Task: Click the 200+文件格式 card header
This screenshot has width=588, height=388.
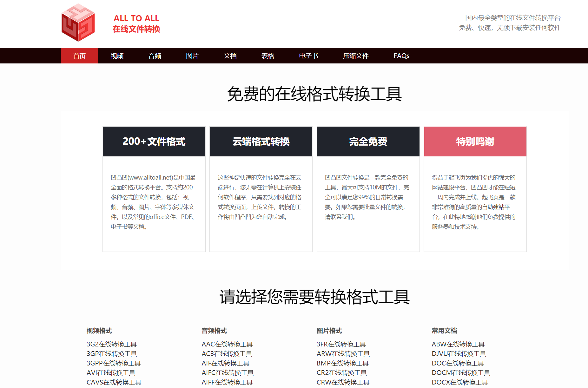Action: pos(154,141)
